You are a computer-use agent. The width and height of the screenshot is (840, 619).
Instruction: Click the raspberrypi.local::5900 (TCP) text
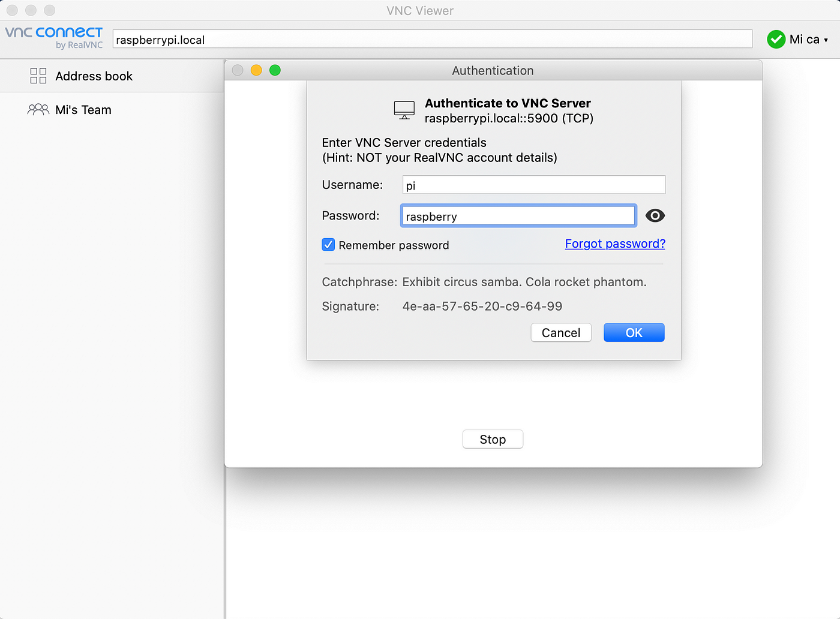509,118
